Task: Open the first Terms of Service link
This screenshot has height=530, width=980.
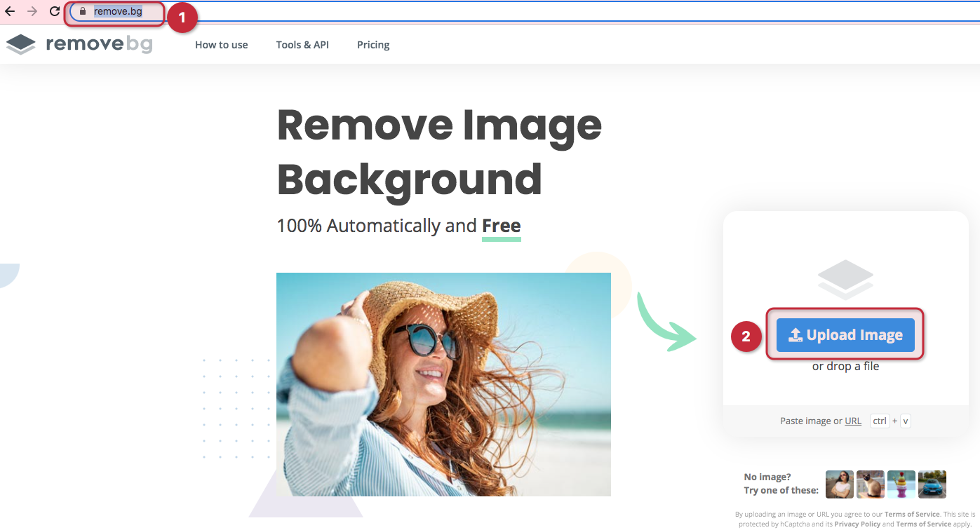Action: (912, 515)
